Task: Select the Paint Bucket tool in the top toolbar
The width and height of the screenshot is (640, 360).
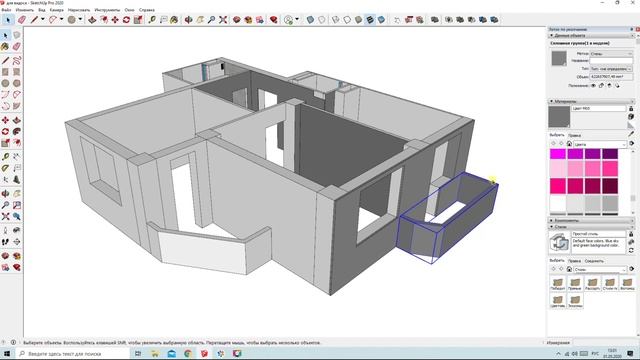Action: point(174,20)
